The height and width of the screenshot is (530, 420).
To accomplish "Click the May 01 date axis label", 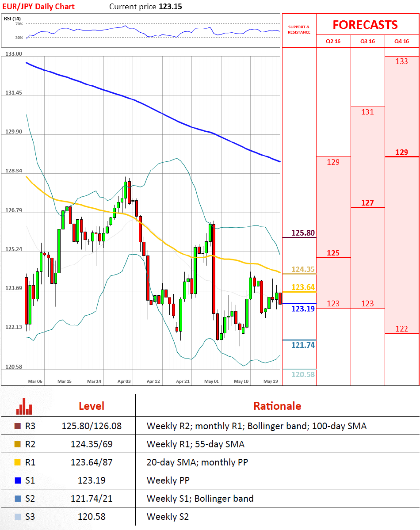I will click(x=212, y=381).
